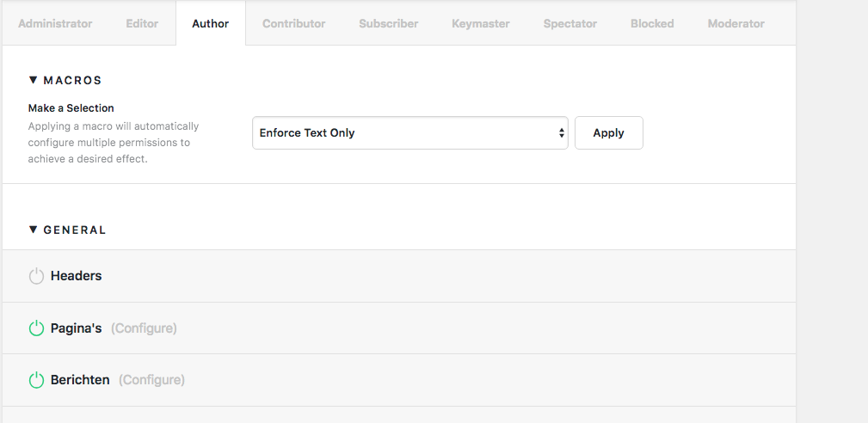Image resolution: width=868 pixels, height=423 pixels.
Task: Click the dropdown's up-down arrows icon
Action: [562, 132]
